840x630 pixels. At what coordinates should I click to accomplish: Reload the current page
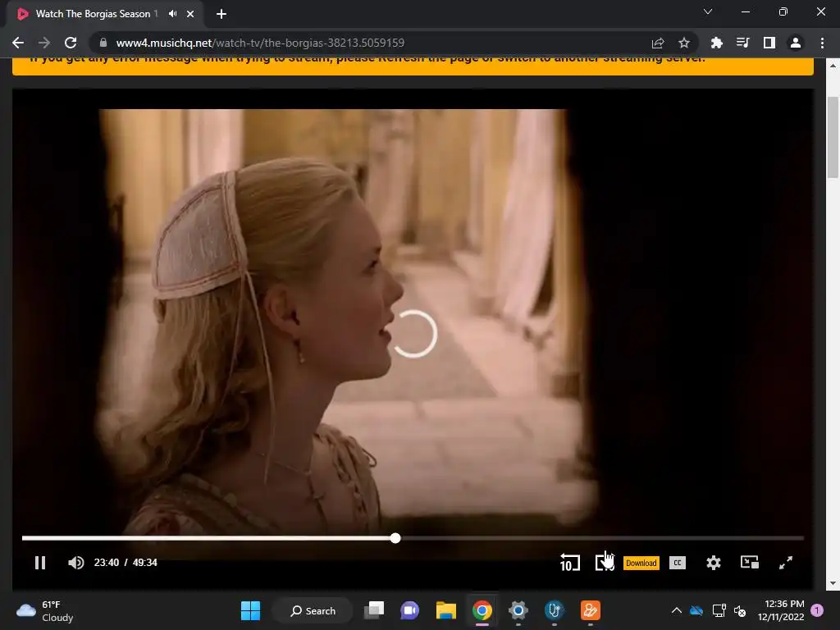71,43
